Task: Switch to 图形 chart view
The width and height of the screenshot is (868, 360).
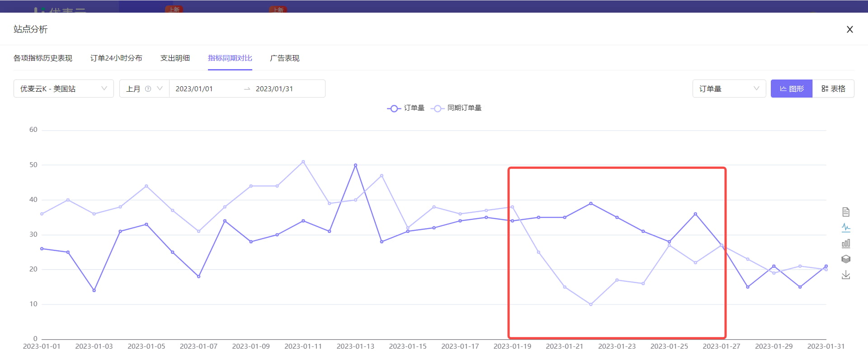Action: point(792,89)
